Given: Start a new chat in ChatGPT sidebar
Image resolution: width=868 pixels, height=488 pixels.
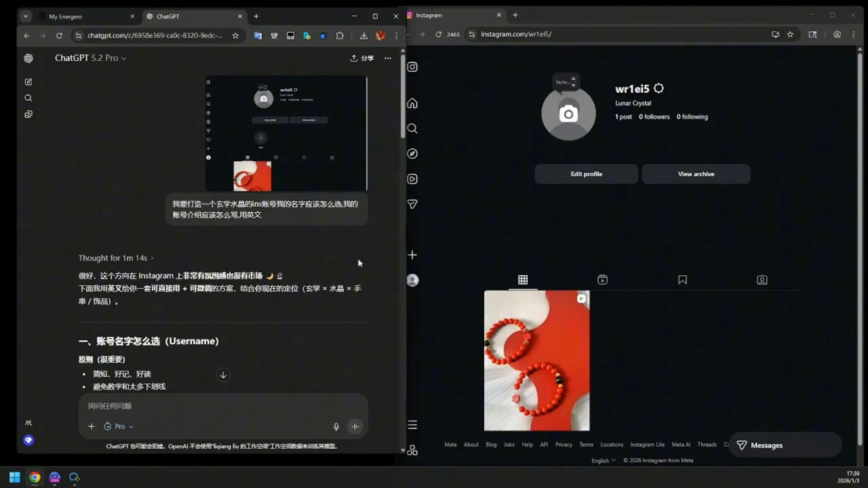Looking at the screenshot, I should pos(28,81).
